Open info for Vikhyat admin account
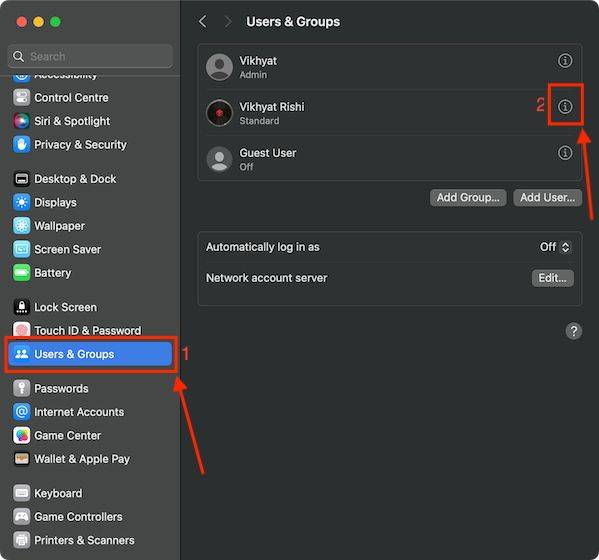599x560 pixels. point(565,60)
